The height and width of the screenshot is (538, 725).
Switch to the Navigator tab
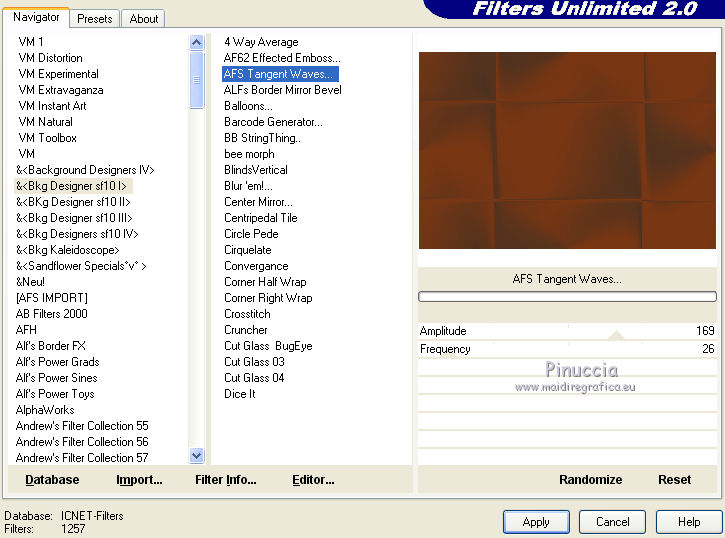36,18
